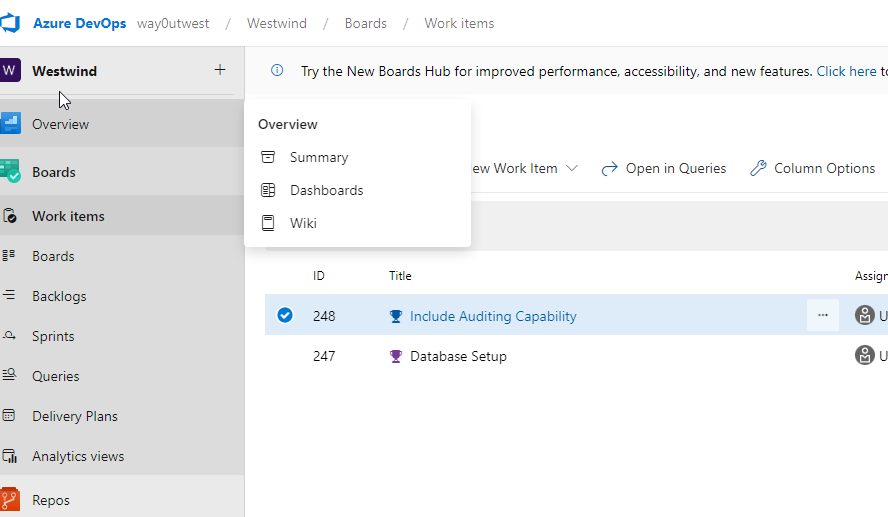Click the Open in Queries button
The height and width of the screenshot is (517, 888).
tap(664, 168)
